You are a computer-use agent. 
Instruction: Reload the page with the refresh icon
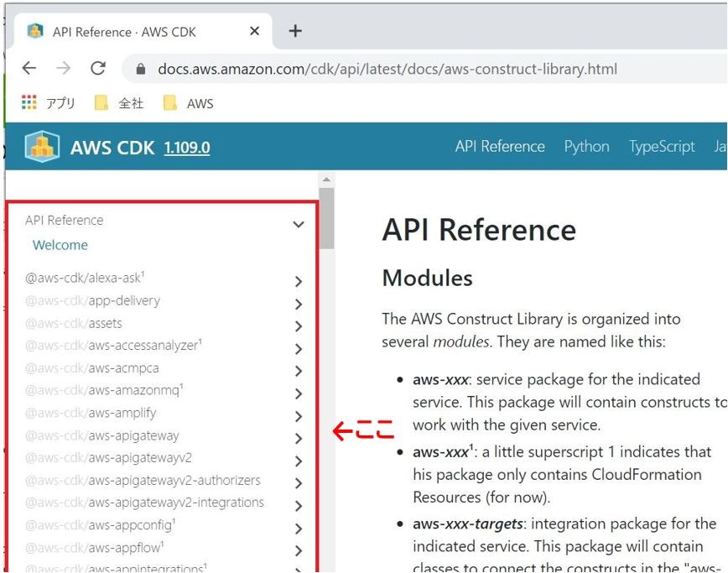(98, 68)
